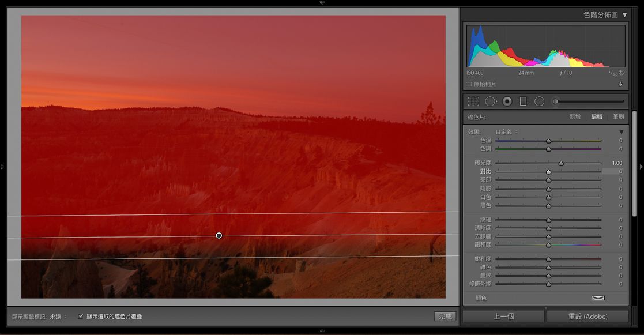
Task: Click the 色溫 slider handle
Action: [548, 141]
